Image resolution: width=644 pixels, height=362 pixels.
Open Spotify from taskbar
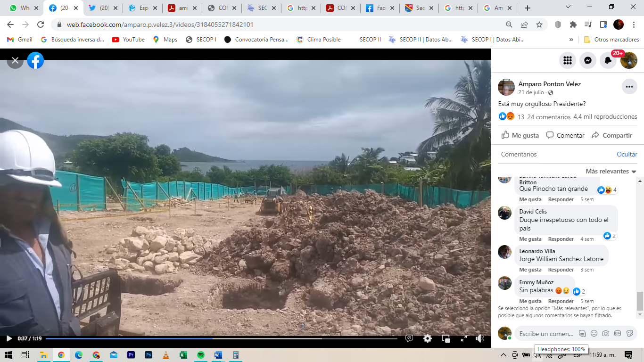pos(201,355)
